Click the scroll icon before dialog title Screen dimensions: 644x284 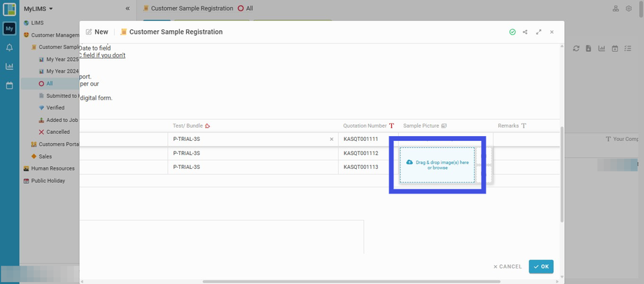coord(124,32)
